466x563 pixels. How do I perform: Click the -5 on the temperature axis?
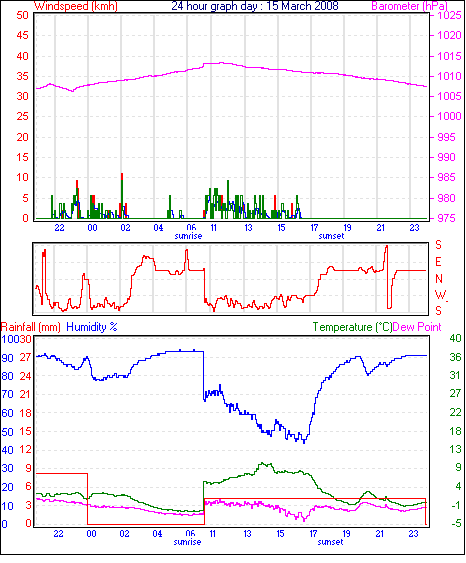[x=456, y=524]
